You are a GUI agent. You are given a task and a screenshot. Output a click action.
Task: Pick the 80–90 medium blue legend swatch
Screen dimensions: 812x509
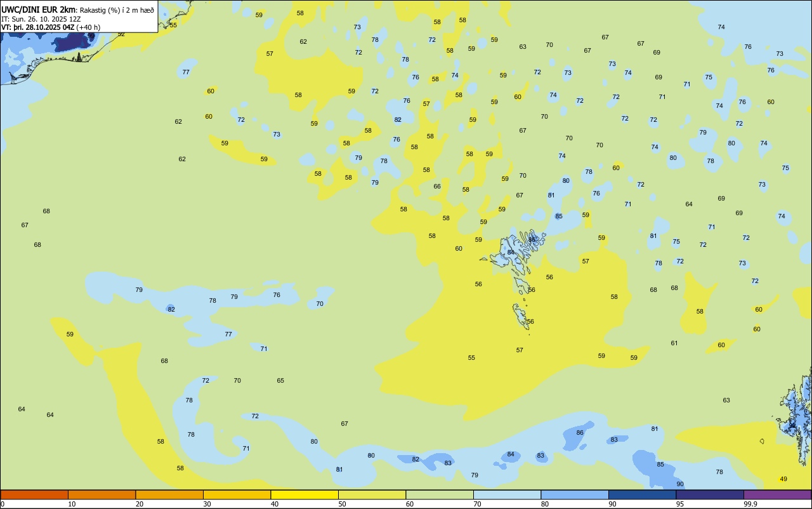pyautogui.click(x=575, y=494)
